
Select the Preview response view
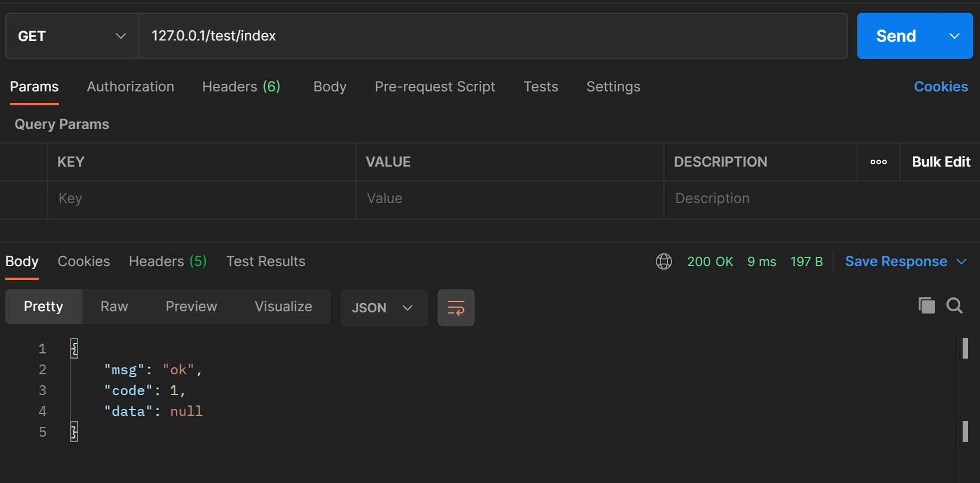click(191, 307)
